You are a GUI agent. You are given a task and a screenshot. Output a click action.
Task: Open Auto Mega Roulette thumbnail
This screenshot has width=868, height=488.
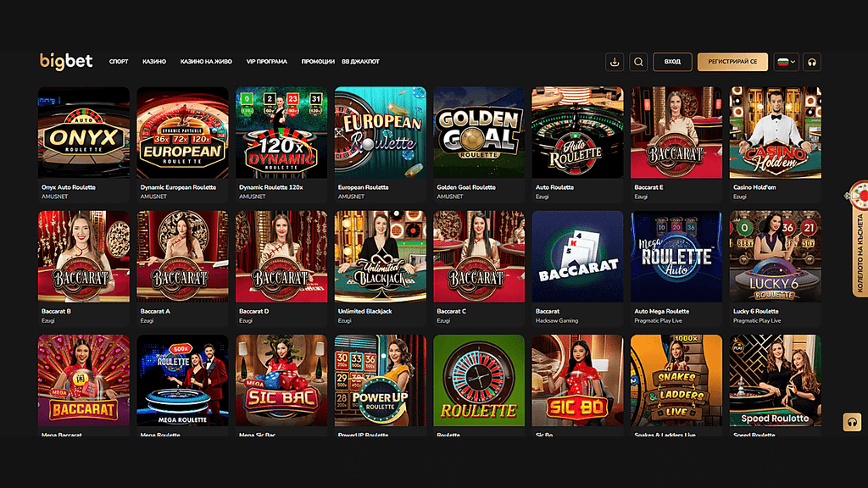[676, 256]
